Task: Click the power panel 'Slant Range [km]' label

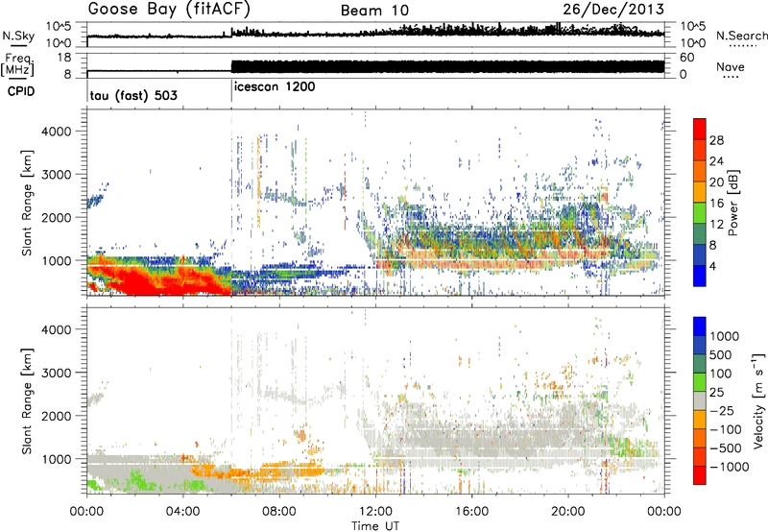Action: tap(27, 203)
